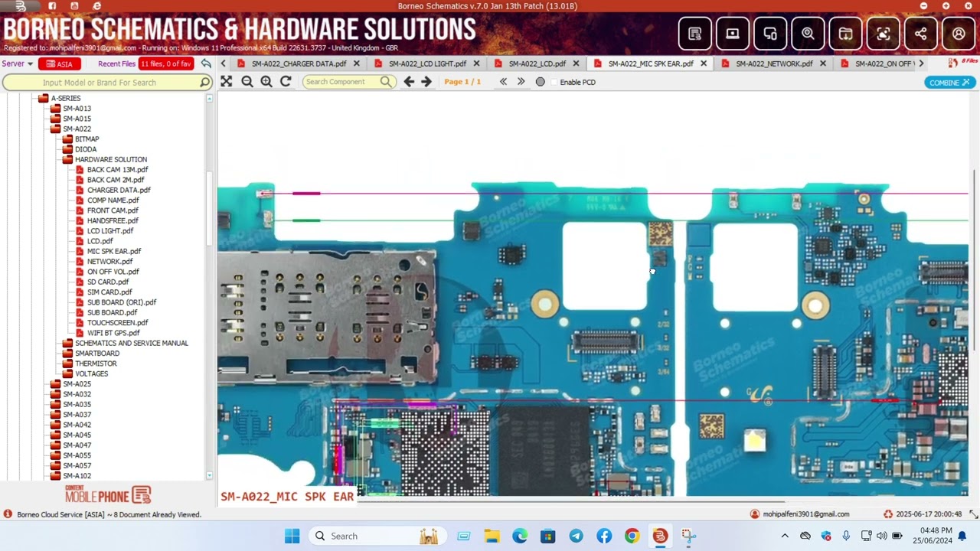Screen dimensions: 980x551
Task: Click the model search magnifier icon
Action: pyautogui.click(x=204, y=82)
